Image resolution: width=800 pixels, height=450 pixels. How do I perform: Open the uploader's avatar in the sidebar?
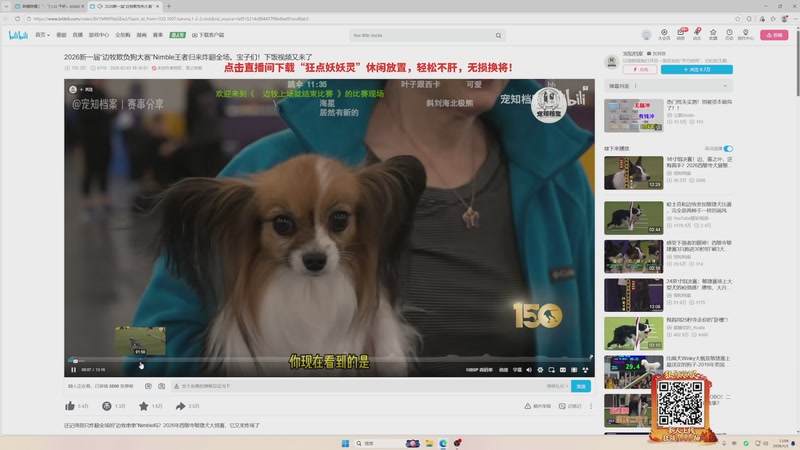612,61
